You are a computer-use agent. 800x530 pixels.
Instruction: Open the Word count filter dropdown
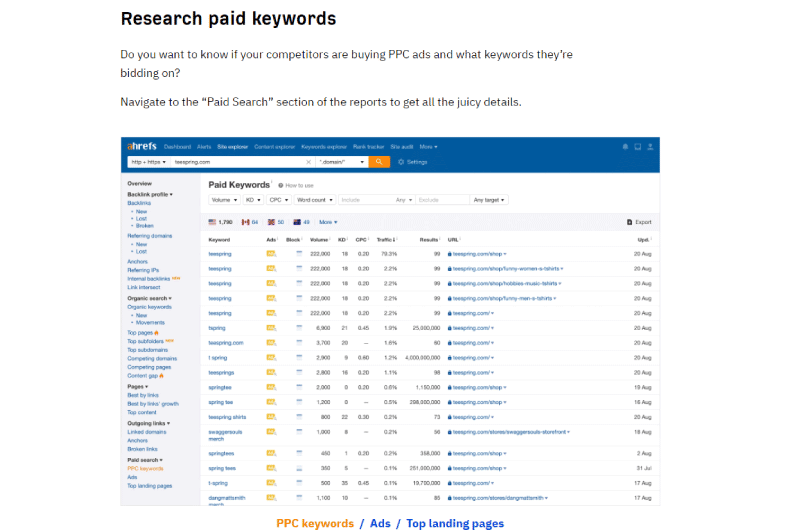(x=315, y=200)
